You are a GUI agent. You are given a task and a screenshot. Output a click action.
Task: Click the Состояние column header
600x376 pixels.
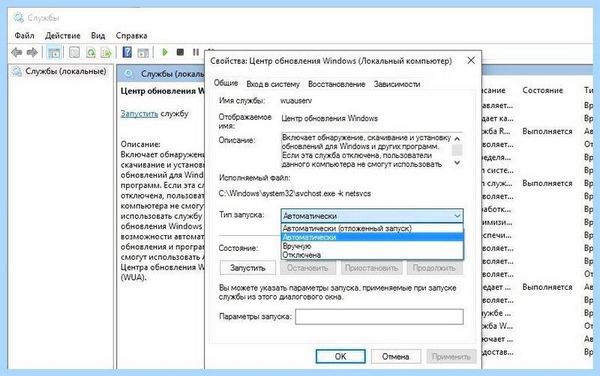coord(543,90)
